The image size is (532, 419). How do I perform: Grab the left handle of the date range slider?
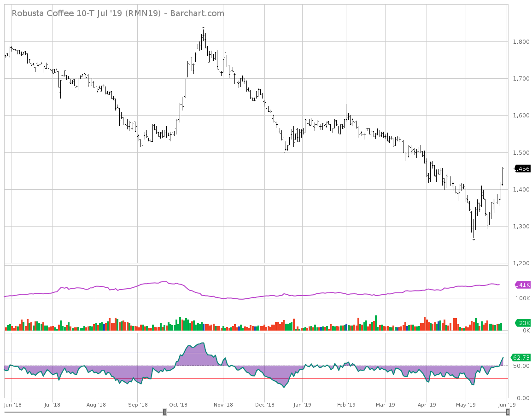click(164, 412)
